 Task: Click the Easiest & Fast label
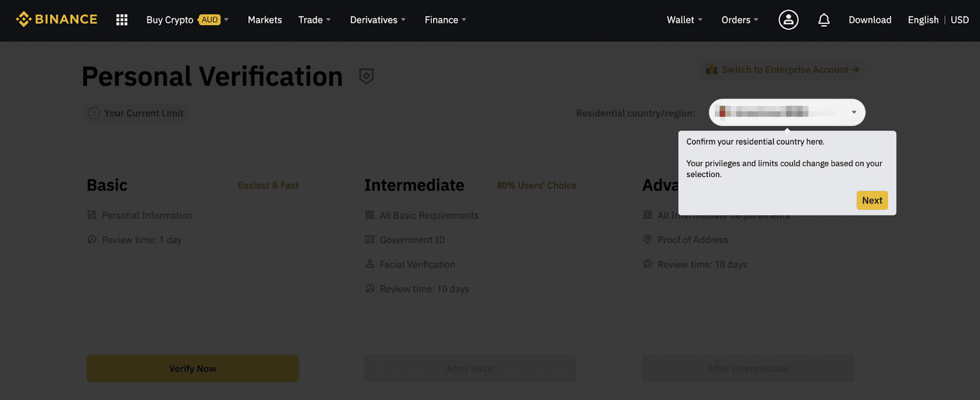268,186
